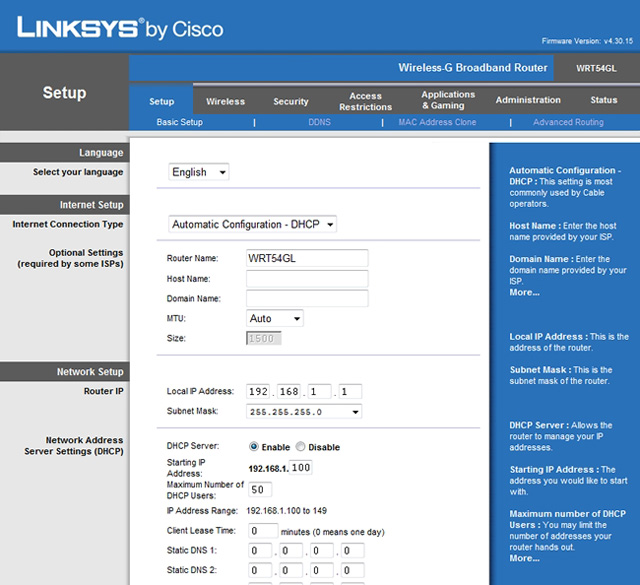
Task: Open the Security tab
Action: click(291, 101)
